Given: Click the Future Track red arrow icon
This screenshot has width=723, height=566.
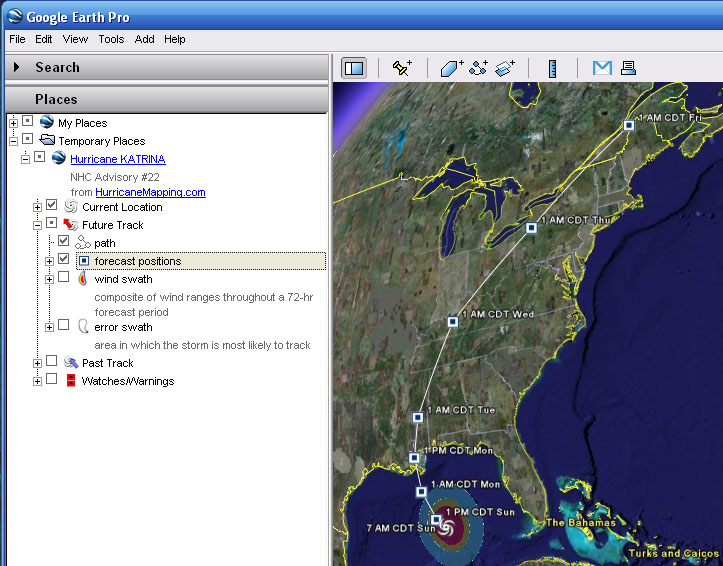Looking at the screenshot, I should pos(70,224).
